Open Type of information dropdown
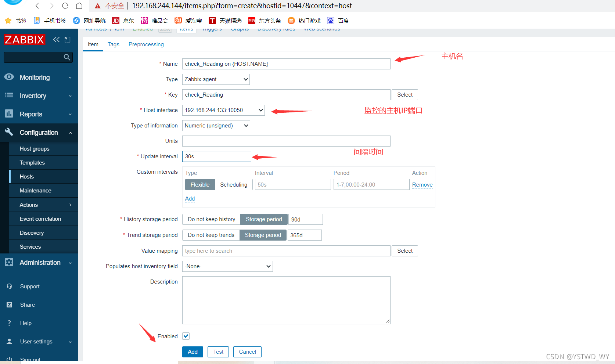 216,126
